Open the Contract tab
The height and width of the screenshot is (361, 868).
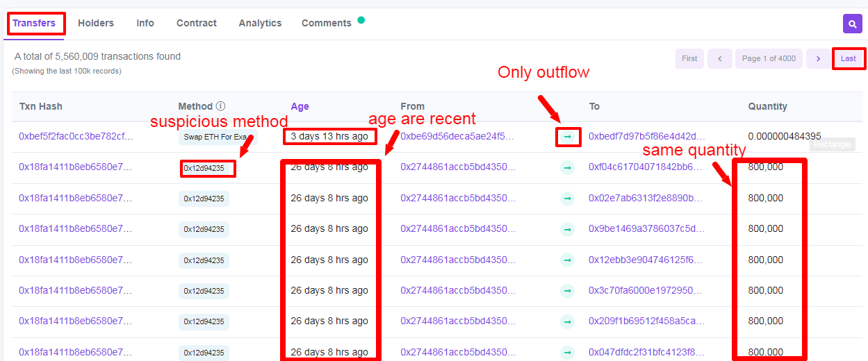coord(197,23)
